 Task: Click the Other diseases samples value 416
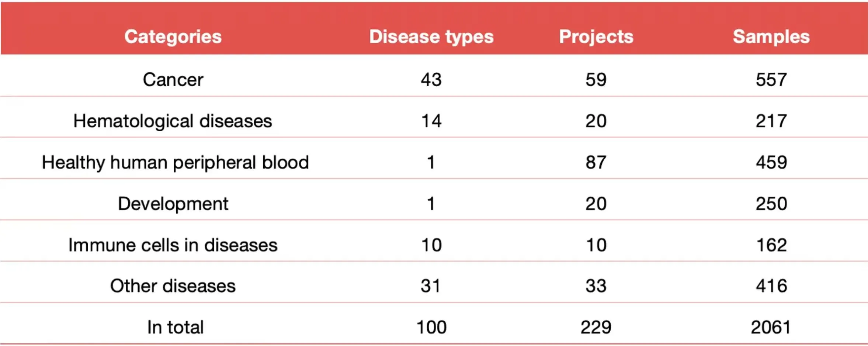coord(771,286)
